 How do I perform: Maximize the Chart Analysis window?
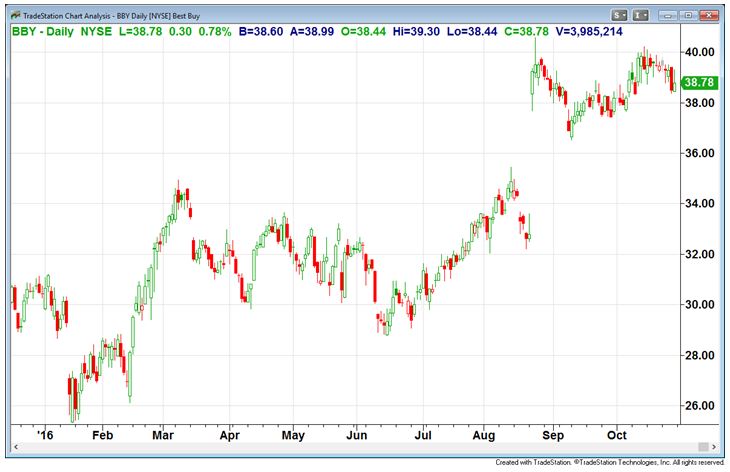(x=687, y=15)
